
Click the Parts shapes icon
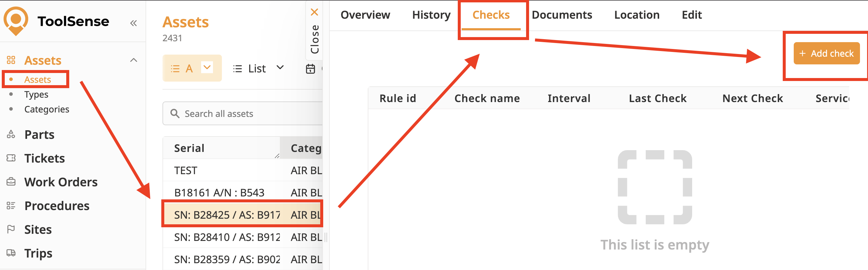(x=11, y=134)
